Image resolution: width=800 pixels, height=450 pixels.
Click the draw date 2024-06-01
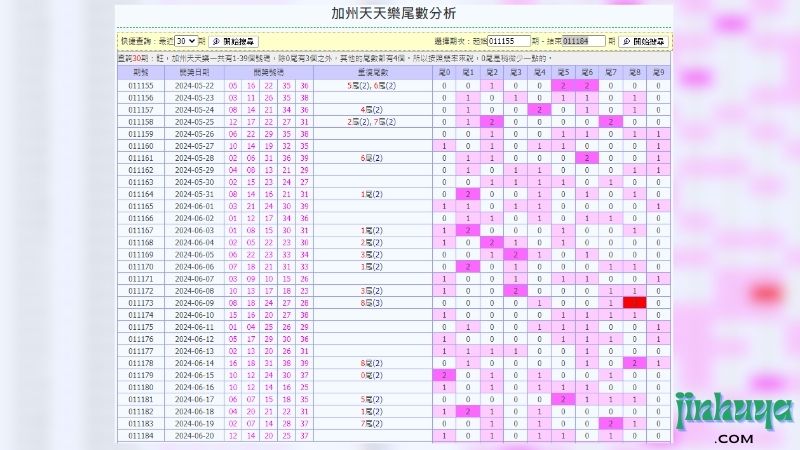tap(194, 207)
